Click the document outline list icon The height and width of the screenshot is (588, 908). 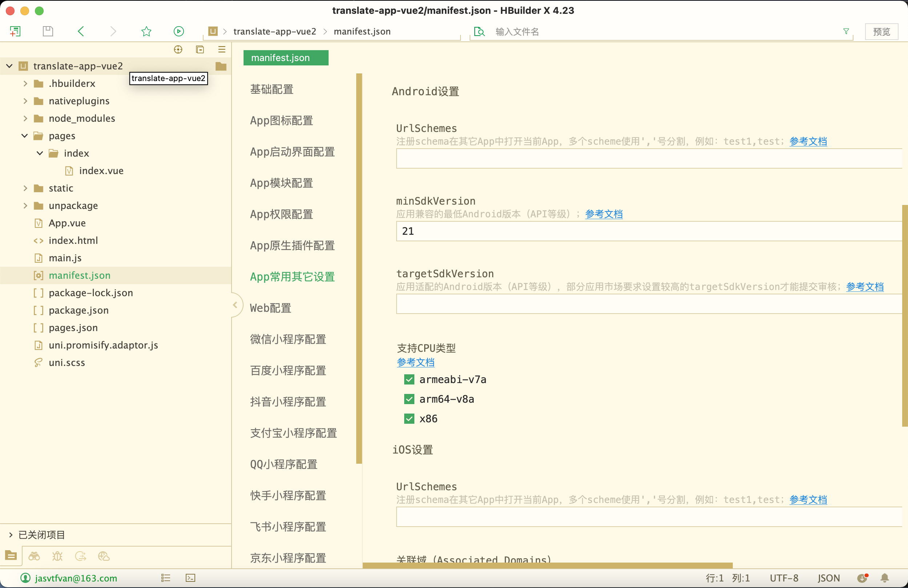(x=166, y=578)
